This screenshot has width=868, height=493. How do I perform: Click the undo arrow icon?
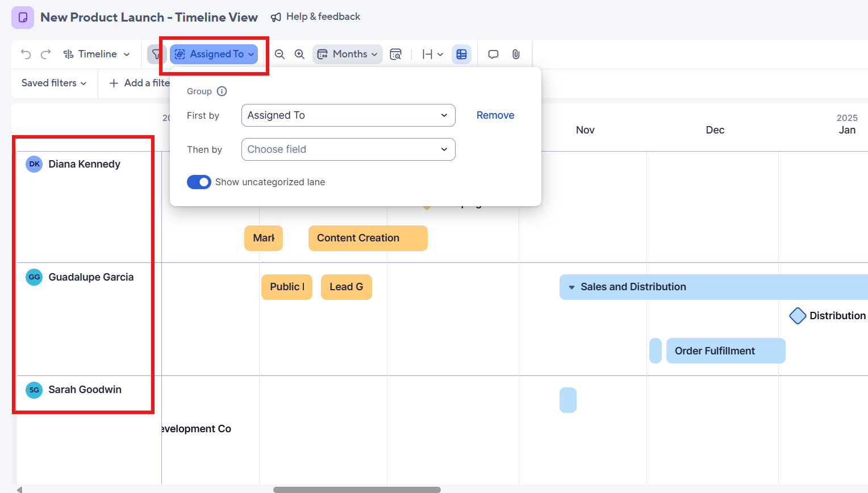tap(26, 54)
